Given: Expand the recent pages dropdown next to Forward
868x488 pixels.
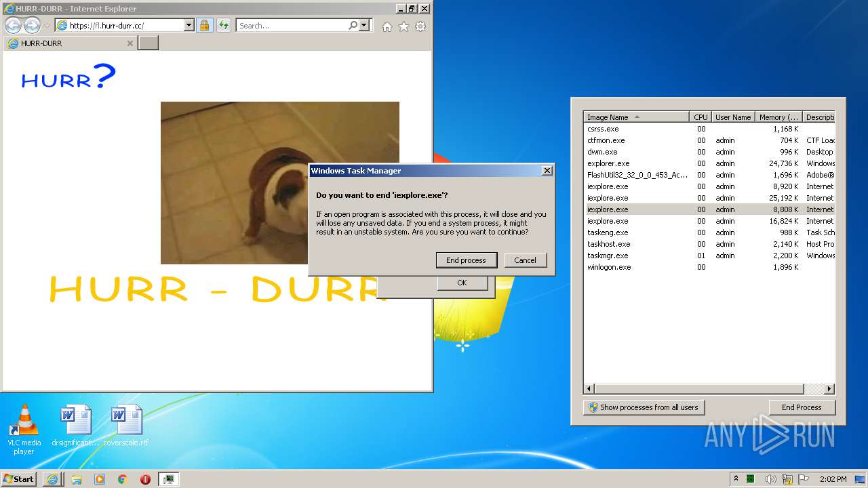Looking at the screenshot, I should (x=47, y=26).
